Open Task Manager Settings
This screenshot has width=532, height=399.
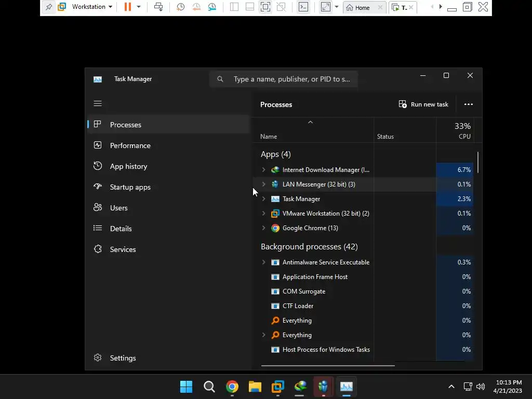[x=169, y=358]
